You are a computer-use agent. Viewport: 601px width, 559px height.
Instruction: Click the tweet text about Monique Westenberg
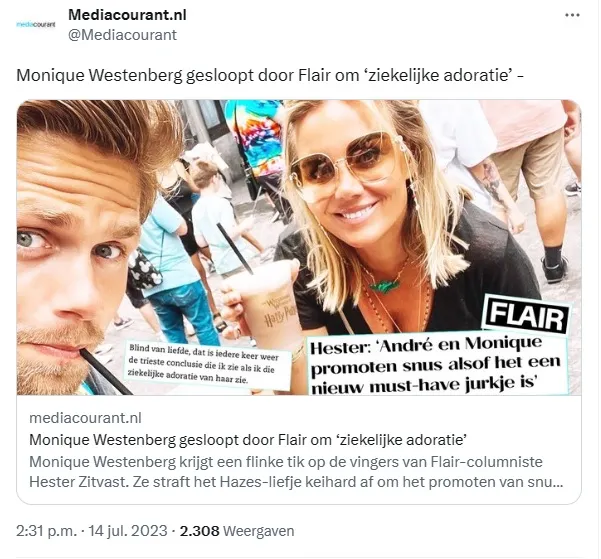point(270,75)
